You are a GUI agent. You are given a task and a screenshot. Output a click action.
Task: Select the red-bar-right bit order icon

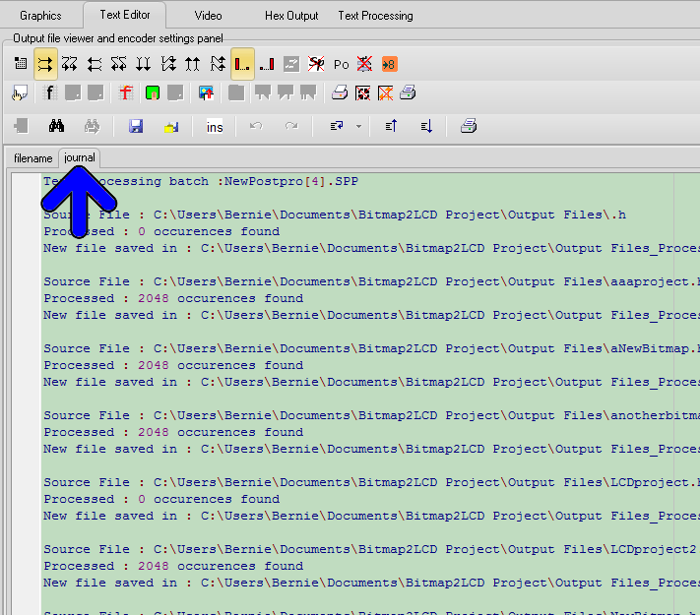click(x=267, y=64)
